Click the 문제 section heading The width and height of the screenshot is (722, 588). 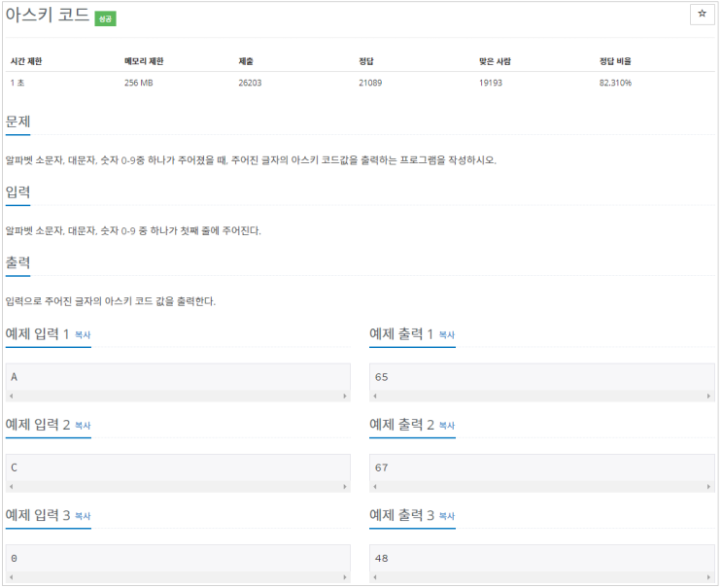(17, 121)
